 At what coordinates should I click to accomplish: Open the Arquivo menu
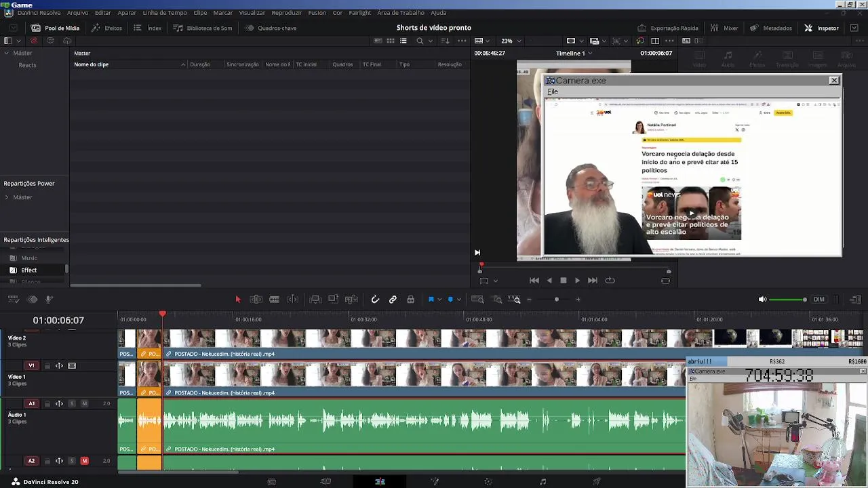point(77,13)
